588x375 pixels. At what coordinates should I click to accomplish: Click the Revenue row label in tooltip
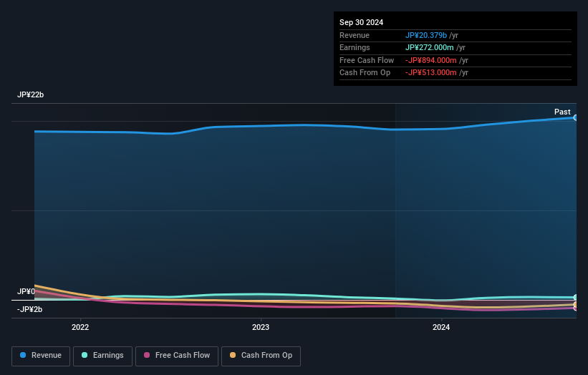[x=355, y=35]
